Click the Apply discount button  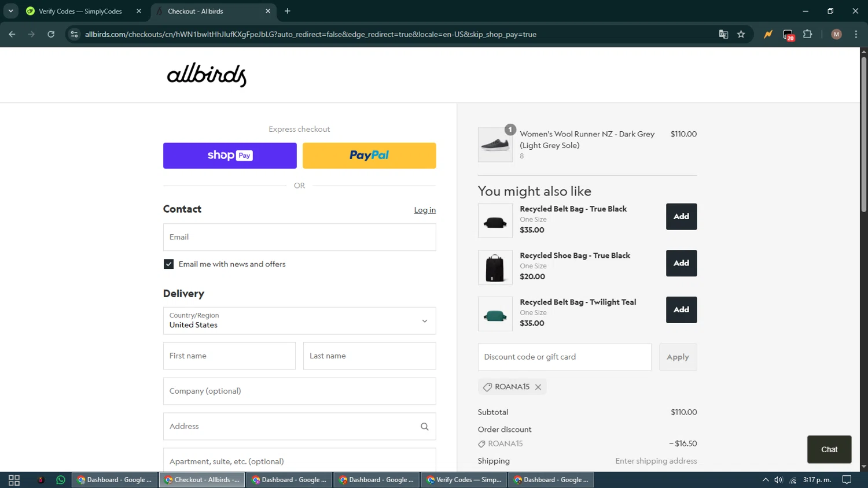point(678,357)
